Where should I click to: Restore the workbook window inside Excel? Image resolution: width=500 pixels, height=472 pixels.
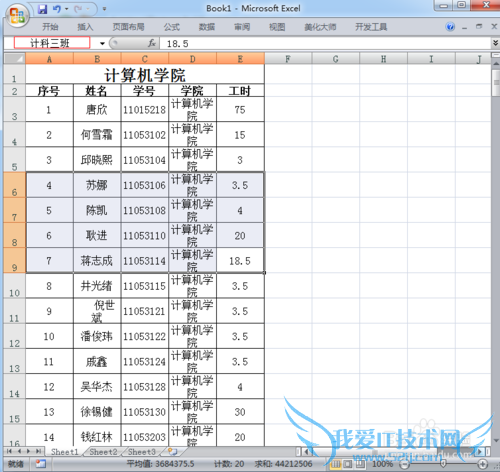tap(479, 26)
